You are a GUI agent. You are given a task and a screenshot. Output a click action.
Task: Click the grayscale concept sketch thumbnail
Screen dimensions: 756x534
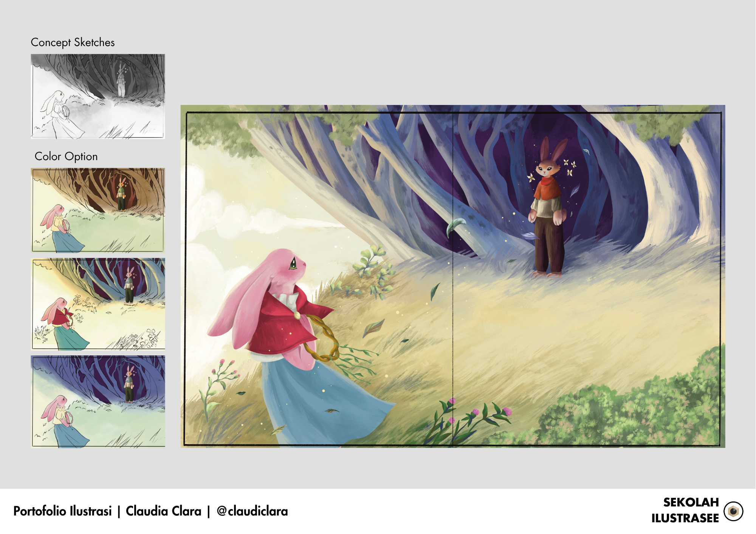point(98,96)
